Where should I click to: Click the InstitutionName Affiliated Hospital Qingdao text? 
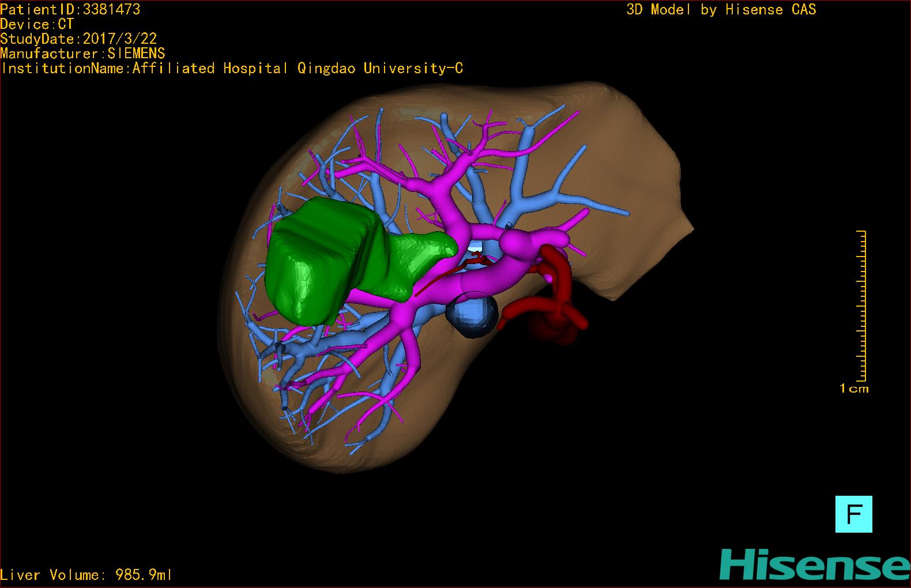point(232,69)
